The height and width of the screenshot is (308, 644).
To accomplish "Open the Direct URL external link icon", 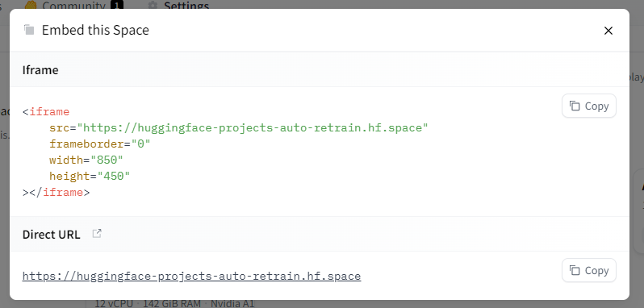I will click(97, 234).
